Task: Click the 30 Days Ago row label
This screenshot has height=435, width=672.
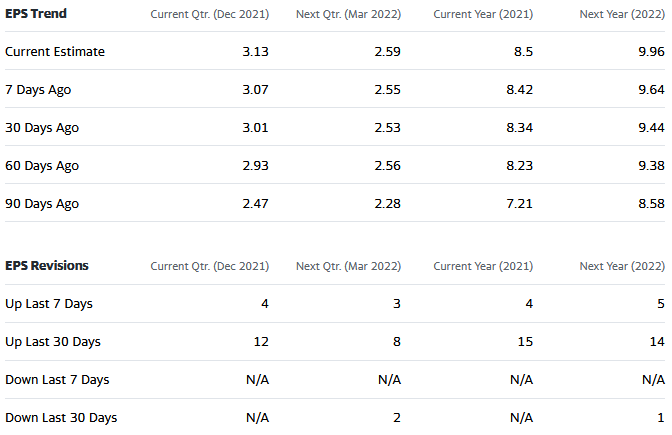Action: pyautogui.click(x=42, y=128)
